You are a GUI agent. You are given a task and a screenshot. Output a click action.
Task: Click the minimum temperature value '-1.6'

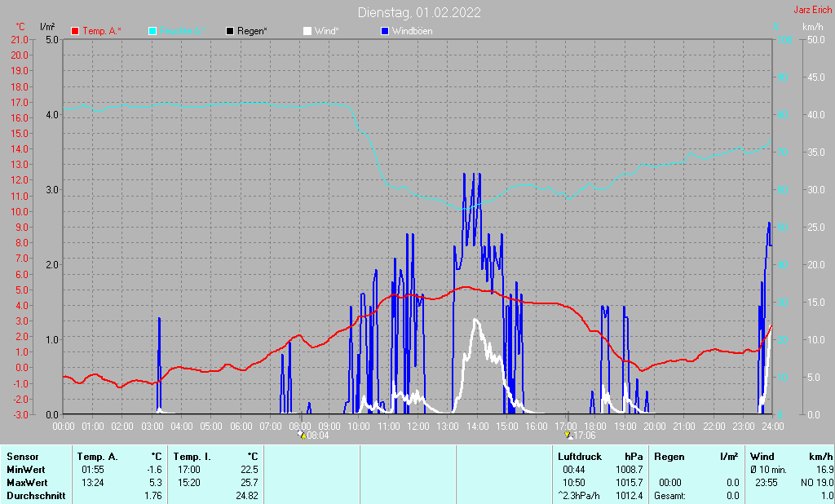pyautogui.click(x=154, y=470)
